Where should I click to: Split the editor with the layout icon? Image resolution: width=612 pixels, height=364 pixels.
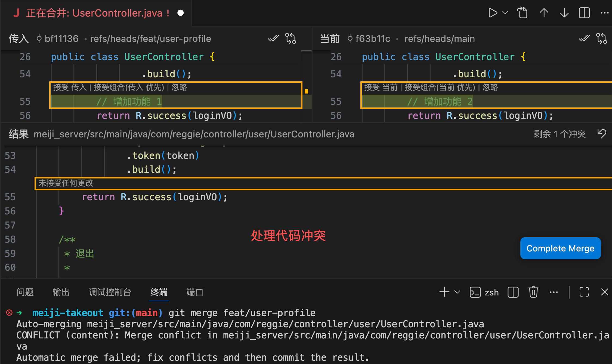pyautogui.click(x=584, y=13)
